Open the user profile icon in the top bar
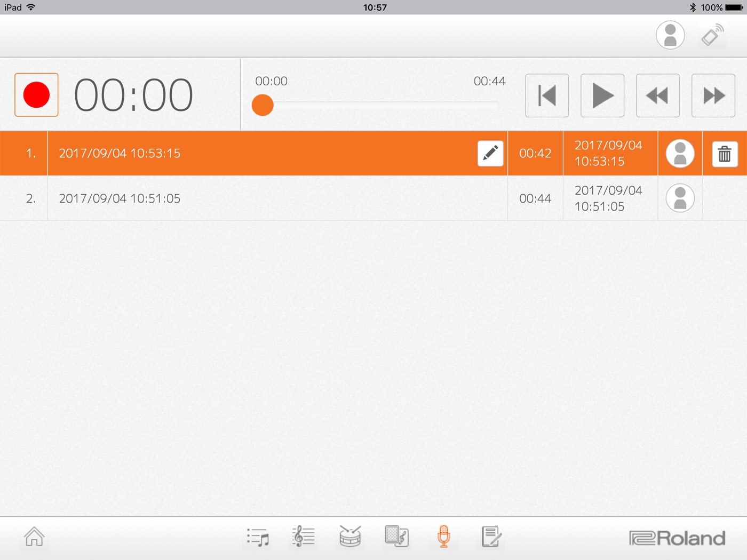Viewport: 747px width, 560px height. (670, 35)
